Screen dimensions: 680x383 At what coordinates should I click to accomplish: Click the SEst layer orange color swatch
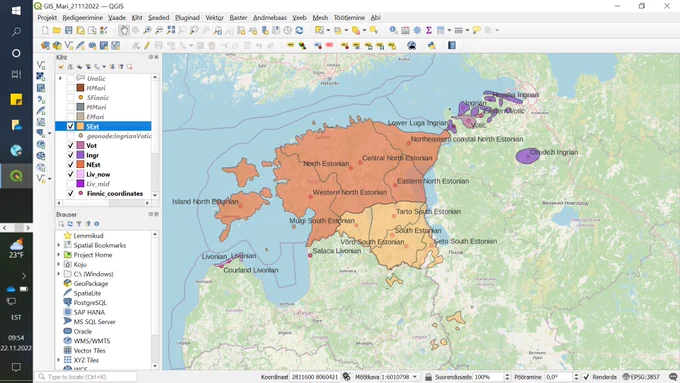tap(80, 127)
